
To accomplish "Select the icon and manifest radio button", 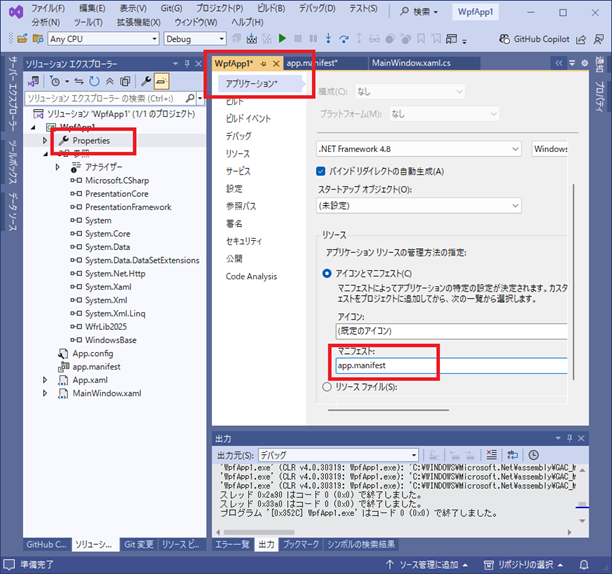I will (327, 274).
